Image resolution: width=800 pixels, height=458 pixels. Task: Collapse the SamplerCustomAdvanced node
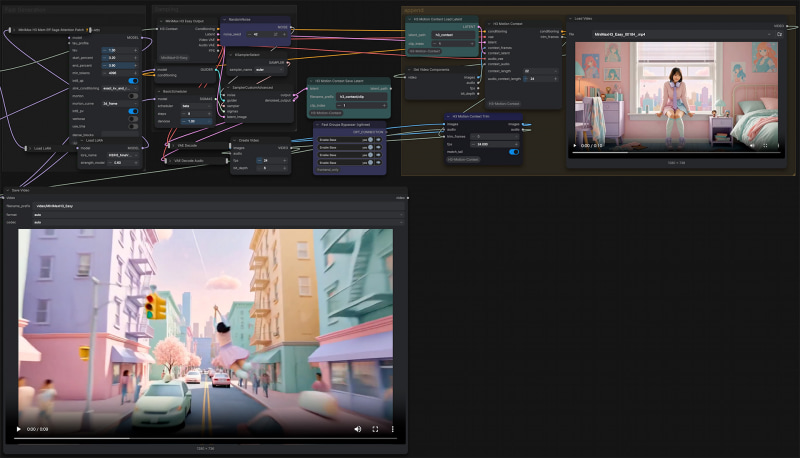[x=229, y=88]
